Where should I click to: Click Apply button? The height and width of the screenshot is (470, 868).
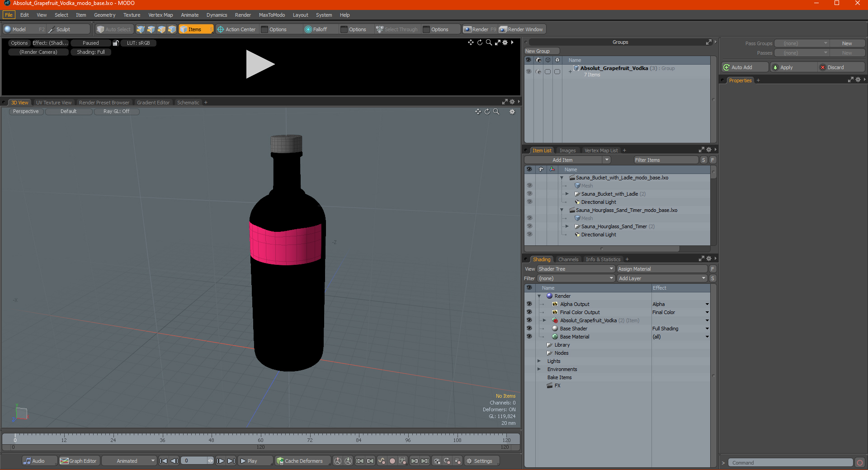tap(794, 67)
